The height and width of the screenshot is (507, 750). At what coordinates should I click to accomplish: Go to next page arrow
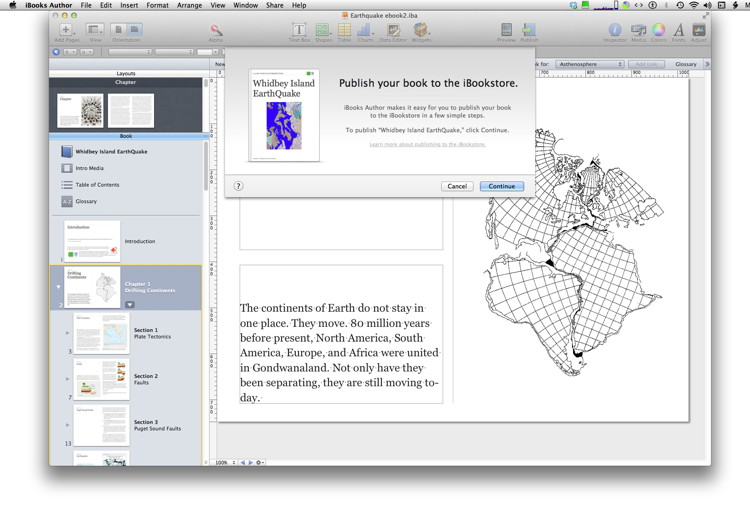pos(250,463)
